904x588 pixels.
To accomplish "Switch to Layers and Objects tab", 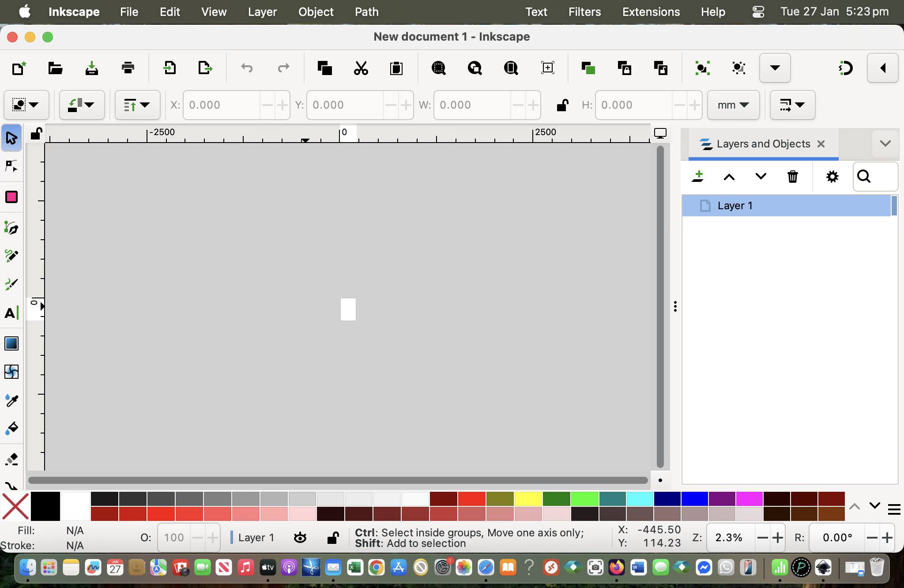I will [x=763, y=144].
